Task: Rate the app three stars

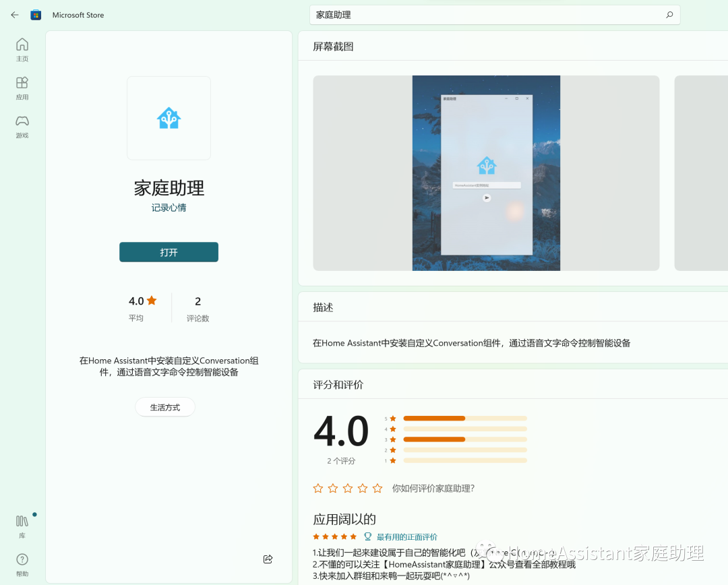Action: [x=348, y=488]
